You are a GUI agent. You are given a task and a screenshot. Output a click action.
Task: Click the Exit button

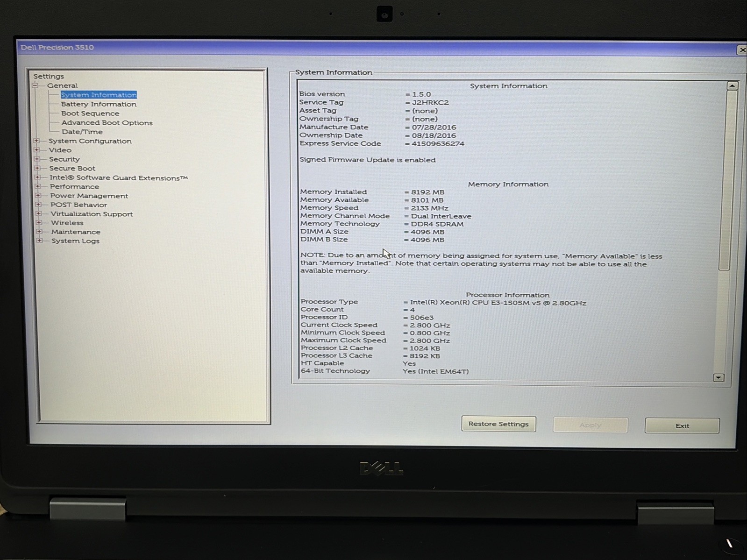(x=682, y=425)
